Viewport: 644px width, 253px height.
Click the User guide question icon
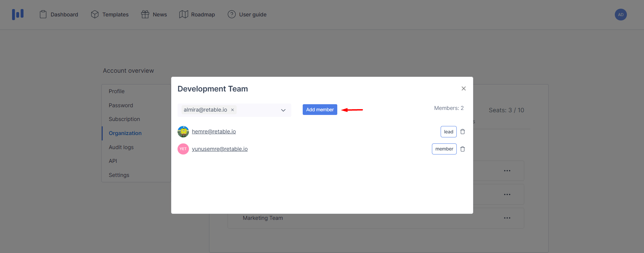point(232,14)
